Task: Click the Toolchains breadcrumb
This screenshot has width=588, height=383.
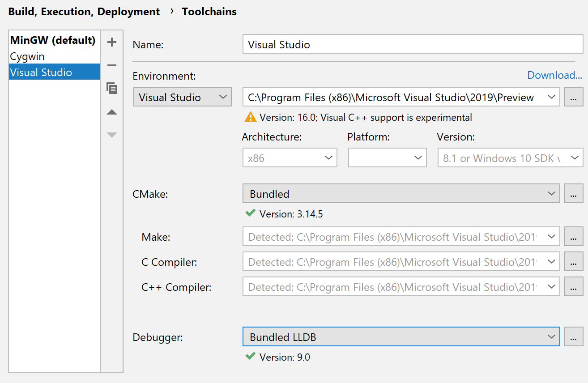Action: (x=209, y=12)
